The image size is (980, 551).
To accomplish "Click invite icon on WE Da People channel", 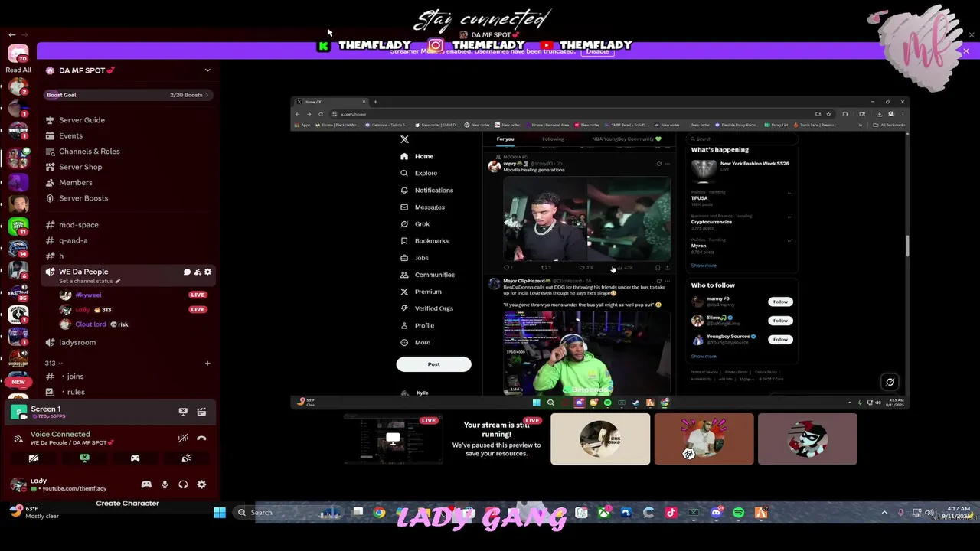I will pyautogui.click(x=198, y=272).
